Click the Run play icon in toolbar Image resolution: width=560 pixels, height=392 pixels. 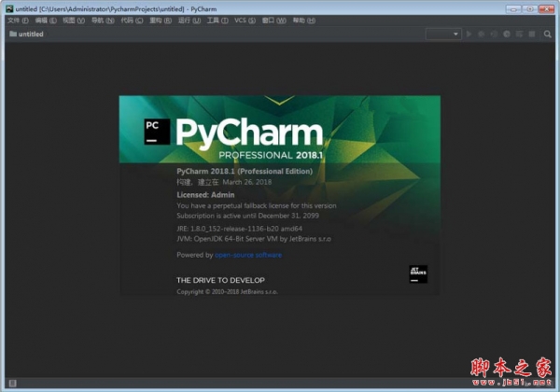[x=469, y=35]
